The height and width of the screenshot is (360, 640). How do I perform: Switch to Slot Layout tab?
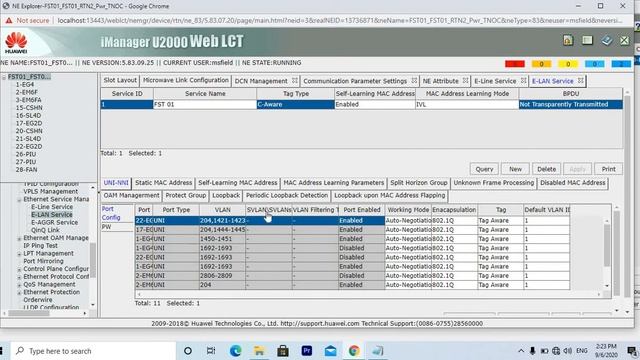click(x=120, y=80)
